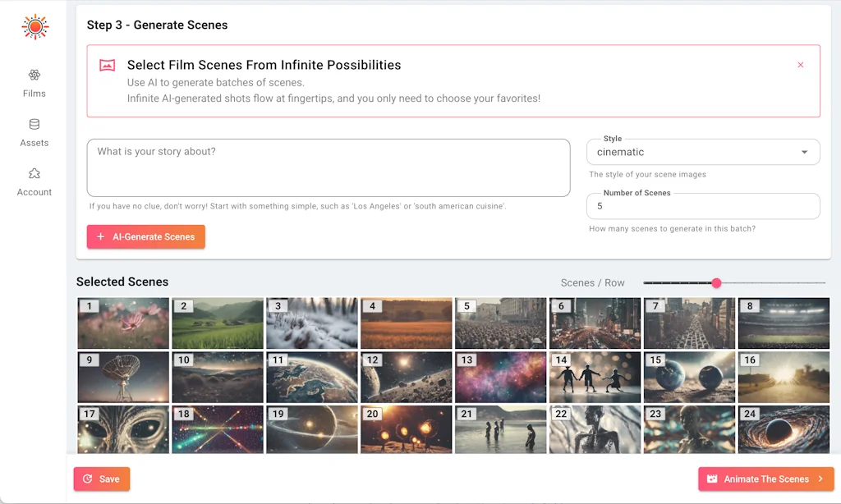Open the Style dropdown showing cinematic

(703, 152)
